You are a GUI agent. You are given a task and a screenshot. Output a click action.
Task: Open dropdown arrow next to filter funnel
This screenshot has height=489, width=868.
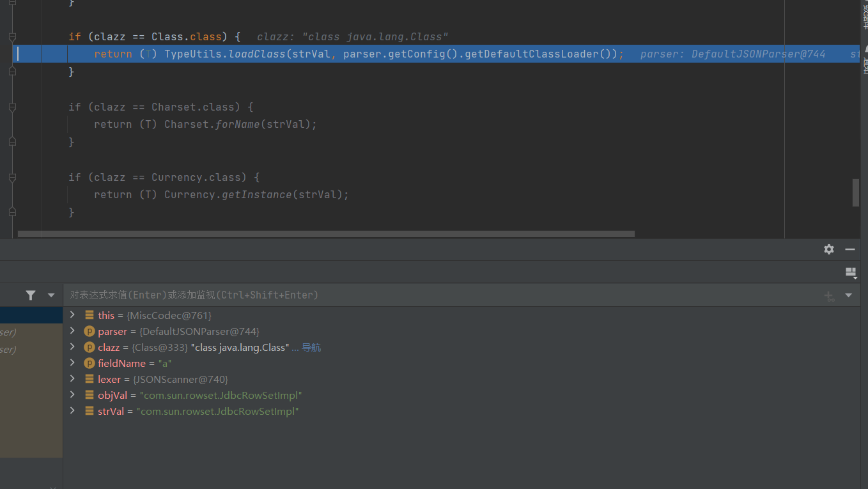(51, 295)
